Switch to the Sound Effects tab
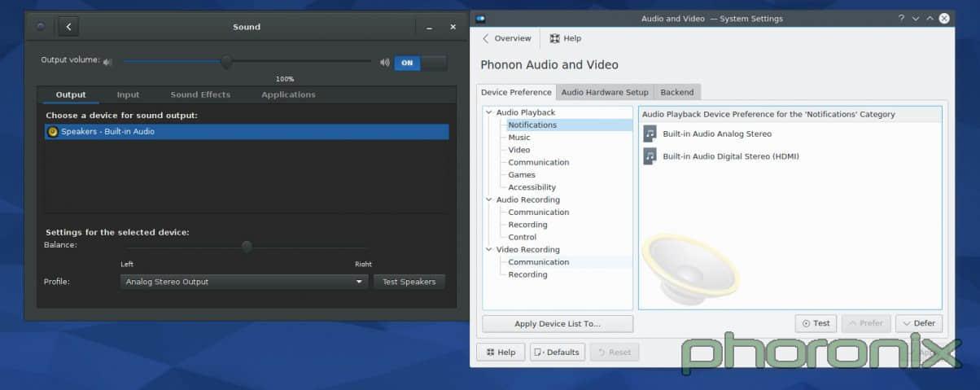The width and height of the screenshot is (980, 390). (200, 94)
